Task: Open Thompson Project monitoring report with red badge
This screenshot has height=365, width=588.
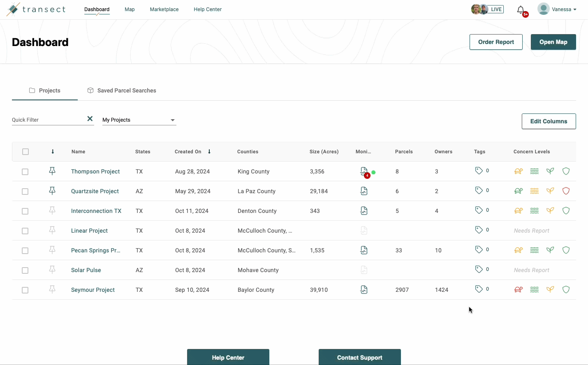Action: tap(364, 171)
